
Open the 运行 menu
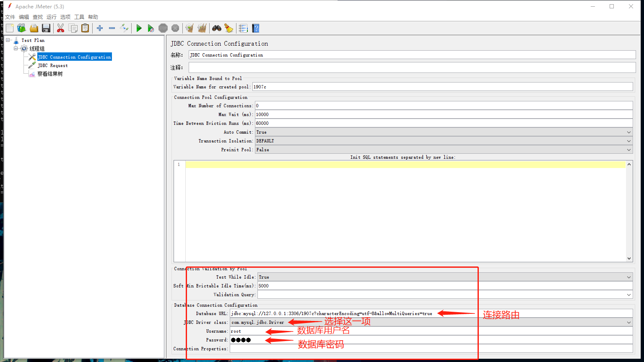coord(52,17)
